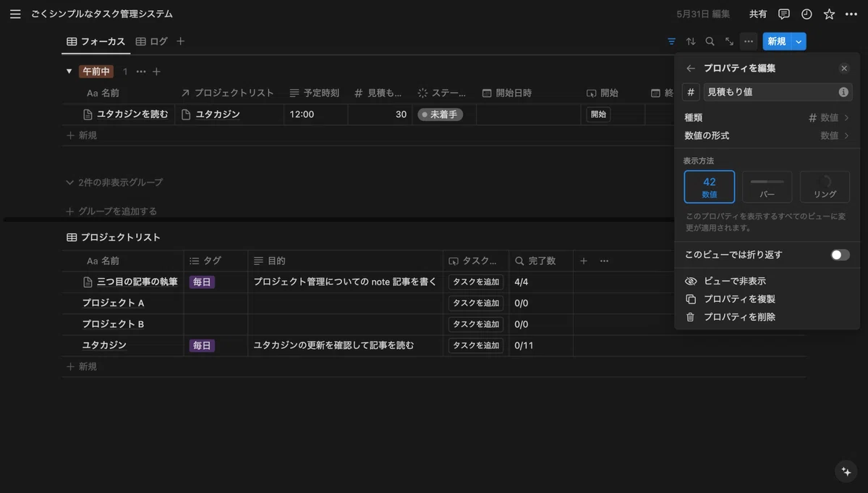The height and width of the screenshot is (493, 868).
Task: Click page icon of ユタカジンを読む row
Action: click(x=88, y=114)
